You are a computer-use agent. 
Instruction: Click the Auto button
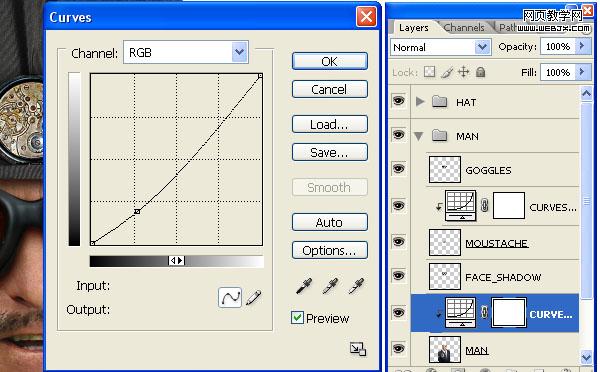pos(330,222)
